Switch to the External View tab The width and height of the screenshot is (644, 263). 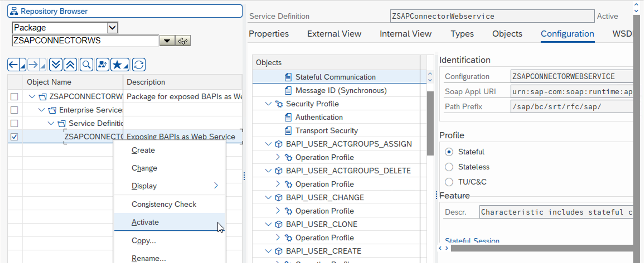click(334, 34)
